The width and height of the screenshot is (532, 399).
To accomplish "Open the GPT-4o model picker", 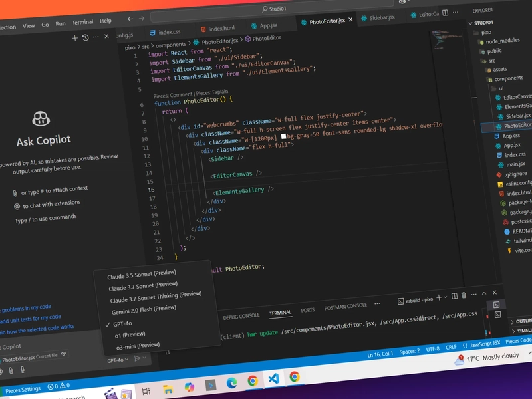I will pyautogui.click(x=118, y=360).
